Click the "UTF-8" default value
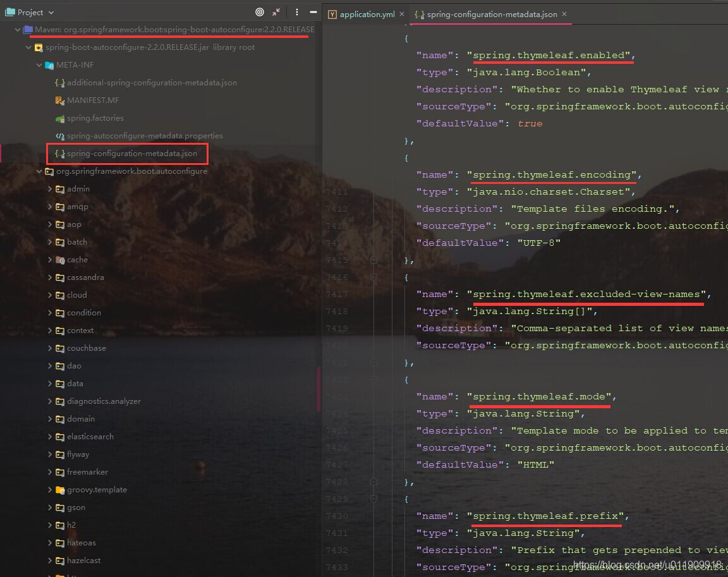728x577 pixels. click(538, 243)
